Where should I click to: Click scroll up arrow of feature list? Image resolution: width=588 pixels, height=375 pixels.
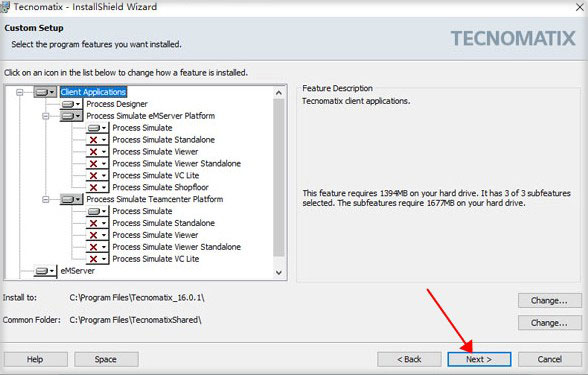tap(279, 92)
